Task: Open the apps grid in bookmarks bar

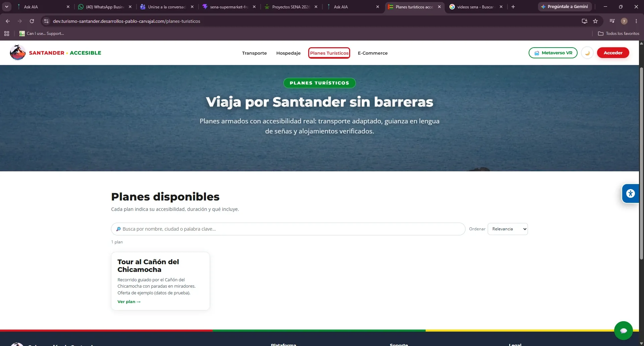Action: [x=7, y=34]
